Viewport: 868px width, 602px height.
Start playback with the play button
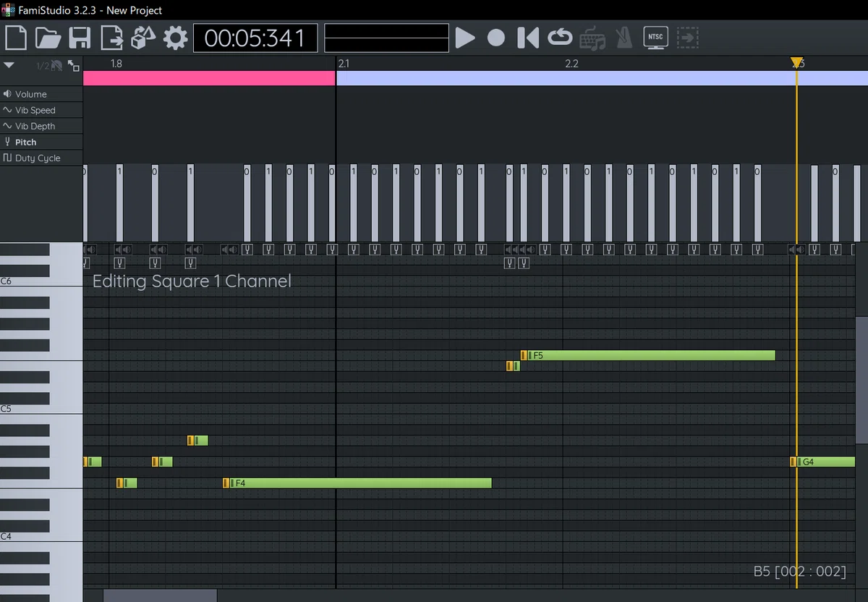(465, 38)
